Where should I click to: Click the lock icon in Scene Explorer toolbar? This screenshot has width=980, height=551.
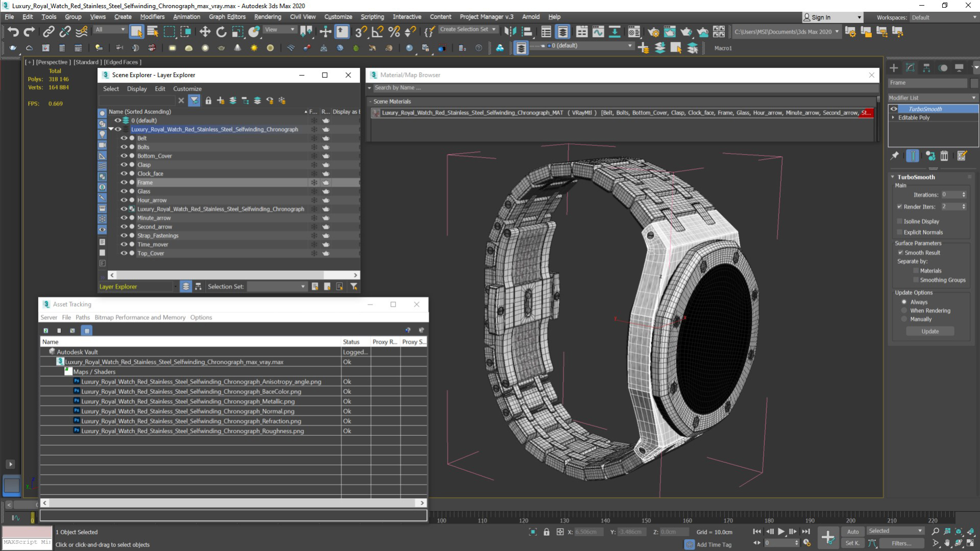click(x=208, y=101)
